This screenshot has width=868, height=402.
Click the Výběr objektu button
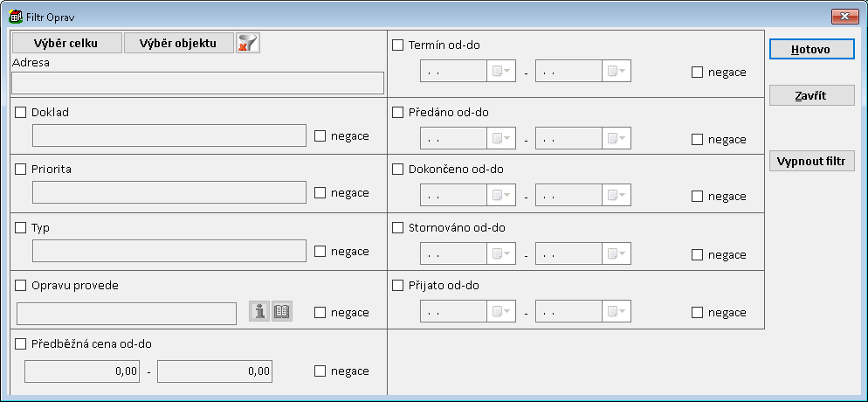point(178,43)
